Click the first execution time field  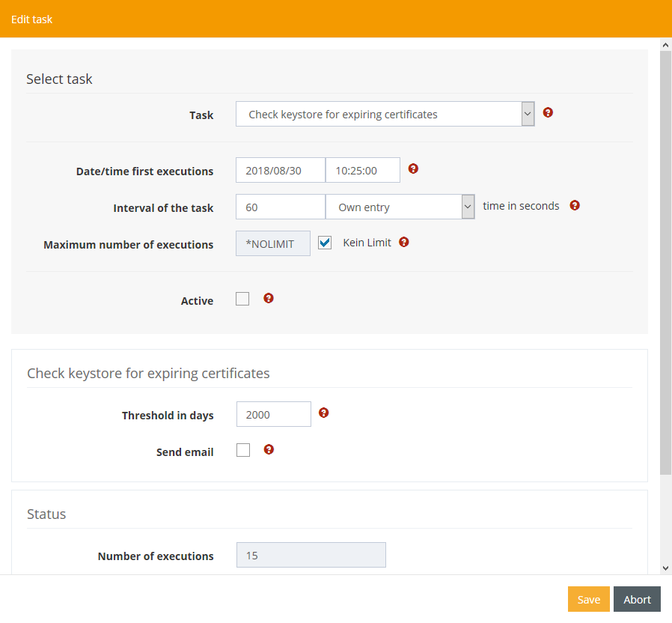point(362,171)
